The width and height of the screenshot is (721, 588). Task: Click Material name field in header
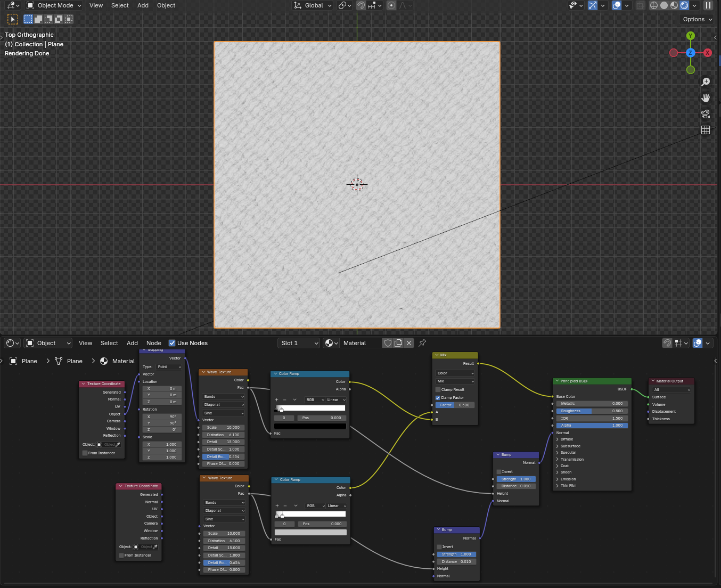(x=361, y=343)
